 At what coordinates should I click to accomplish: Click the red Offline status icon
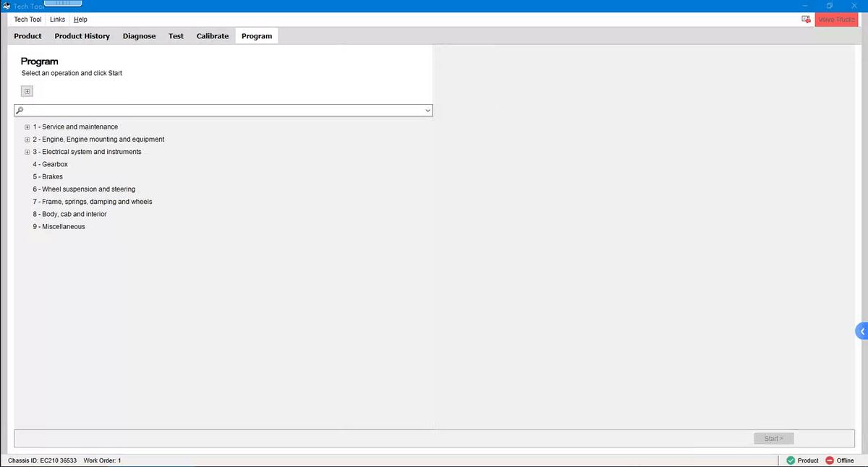[x=830, y=460]
